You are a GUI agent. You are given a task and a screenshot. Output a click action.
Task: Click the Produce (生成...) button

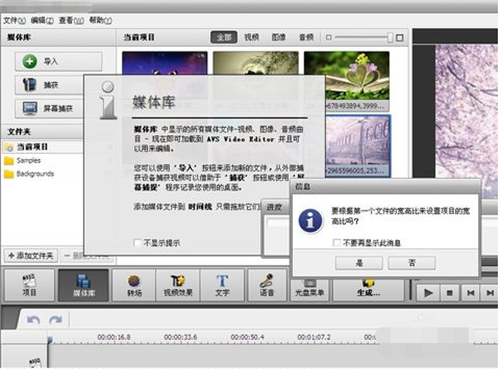pyautogui.click(x=368, y=289)
